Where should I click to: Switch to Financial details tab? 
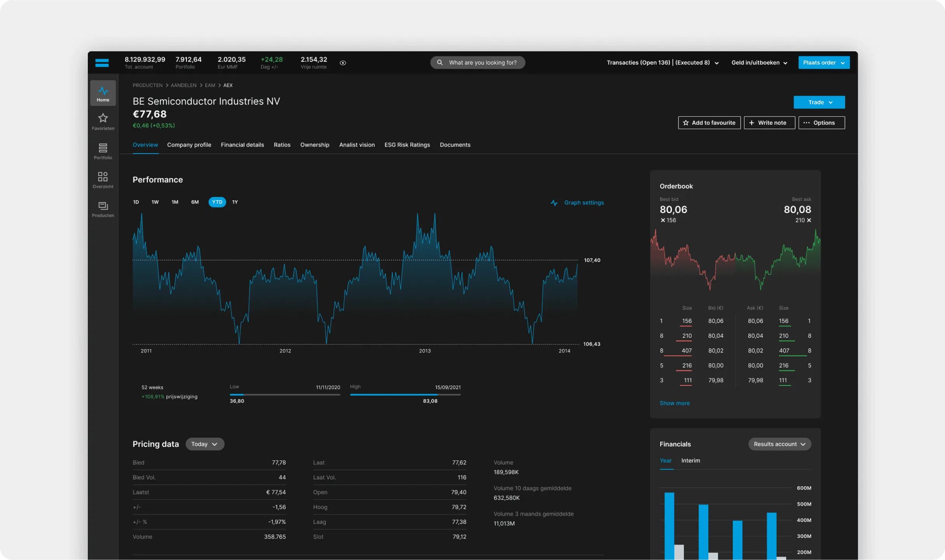pyautogui.click(x=242, y=145)
